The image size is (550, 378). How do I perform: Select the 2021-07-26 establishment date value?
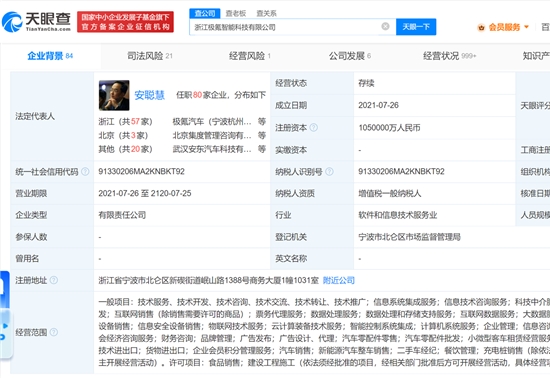[x=378, y=105]
